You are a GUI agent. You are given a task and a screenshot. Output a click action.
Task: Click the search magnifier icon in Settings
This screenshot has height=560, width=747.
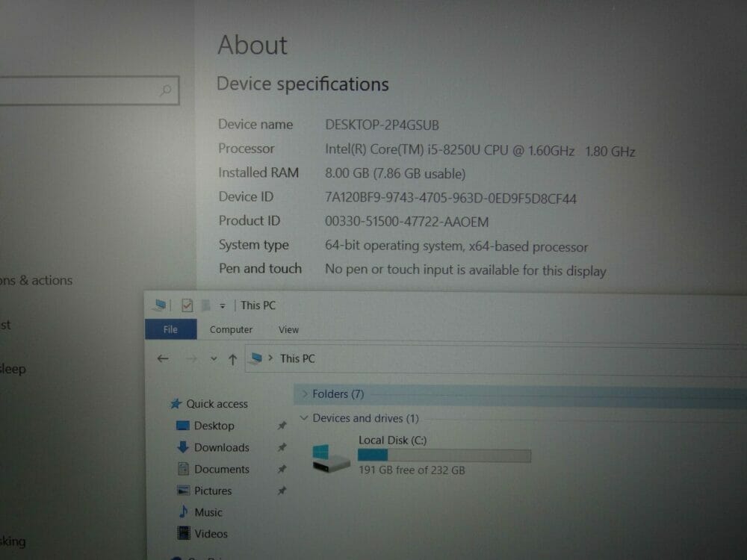(166, 90)
